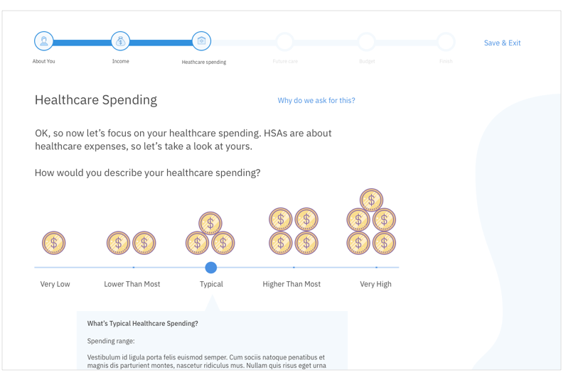Viewport: 583px width, 392px height.
Task: Click the Save & Exit link
Action: click(x=502, y=43)
